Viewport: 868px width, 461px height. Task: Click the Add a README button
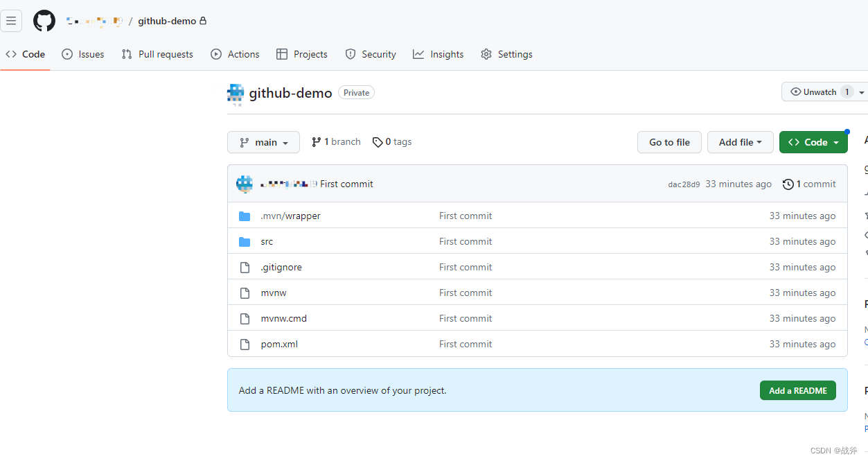click(798, 390)
